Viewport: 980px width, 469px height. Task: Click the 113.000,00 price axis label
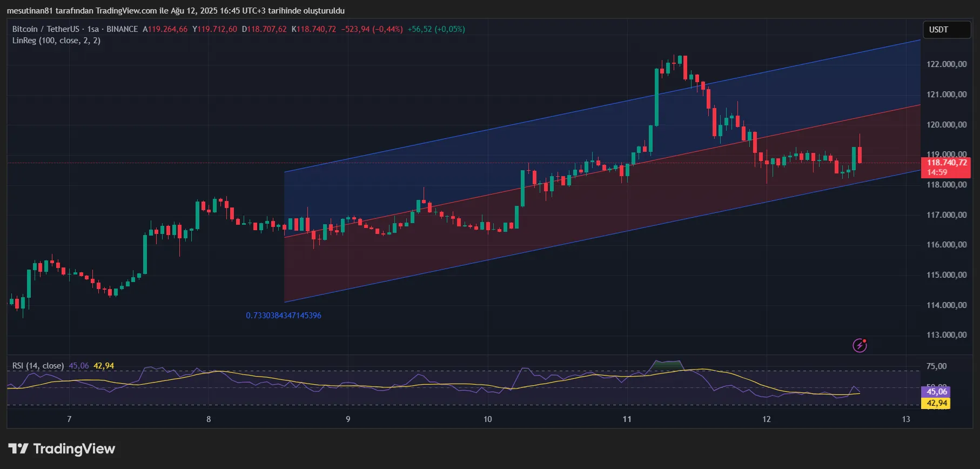947,335
